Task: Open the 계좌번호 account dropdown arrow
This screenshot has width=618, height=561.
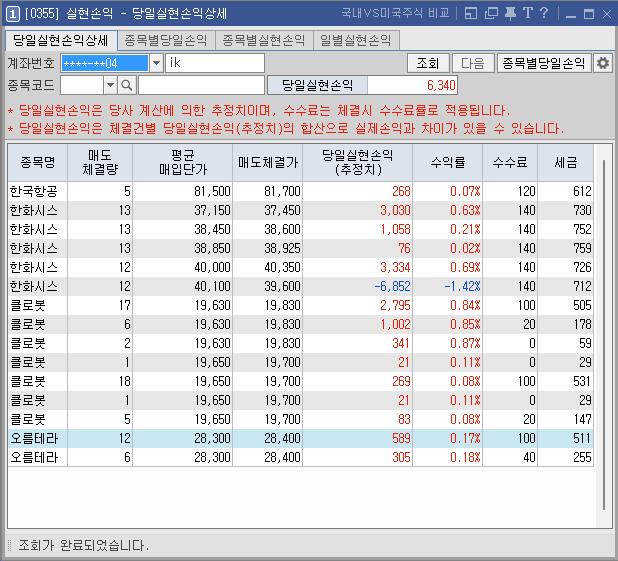Action: tap(156, 63)
